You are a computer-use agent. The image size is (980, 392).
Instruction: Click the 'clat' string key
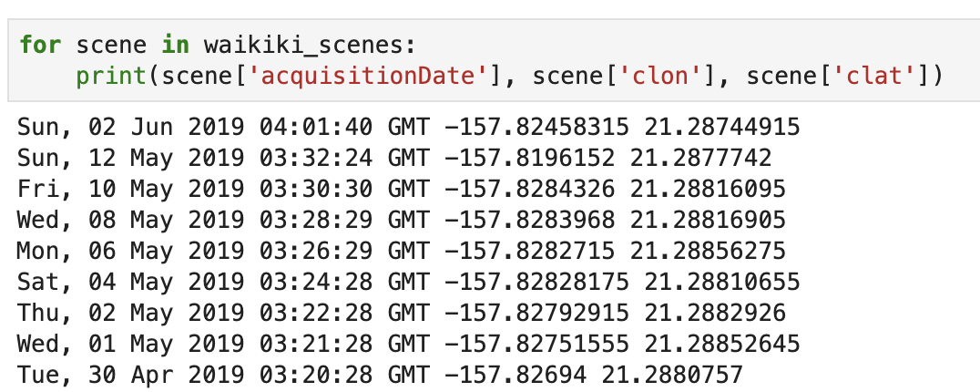873,77
